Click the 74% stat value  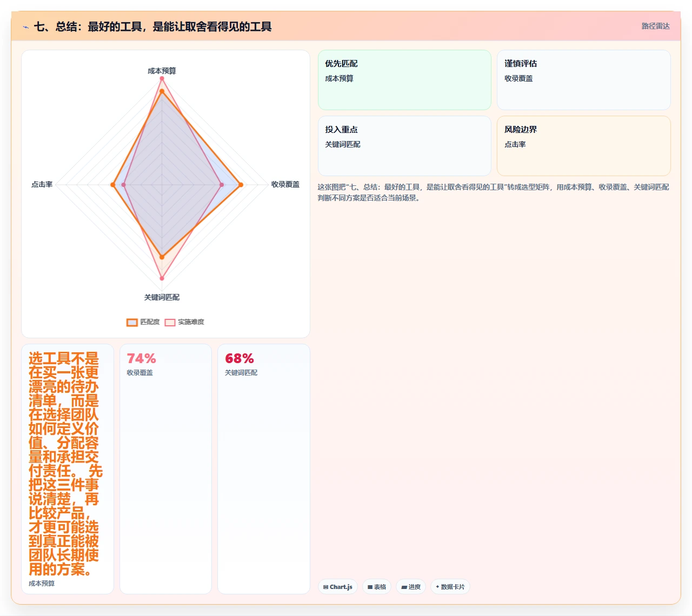click(141, 359)
